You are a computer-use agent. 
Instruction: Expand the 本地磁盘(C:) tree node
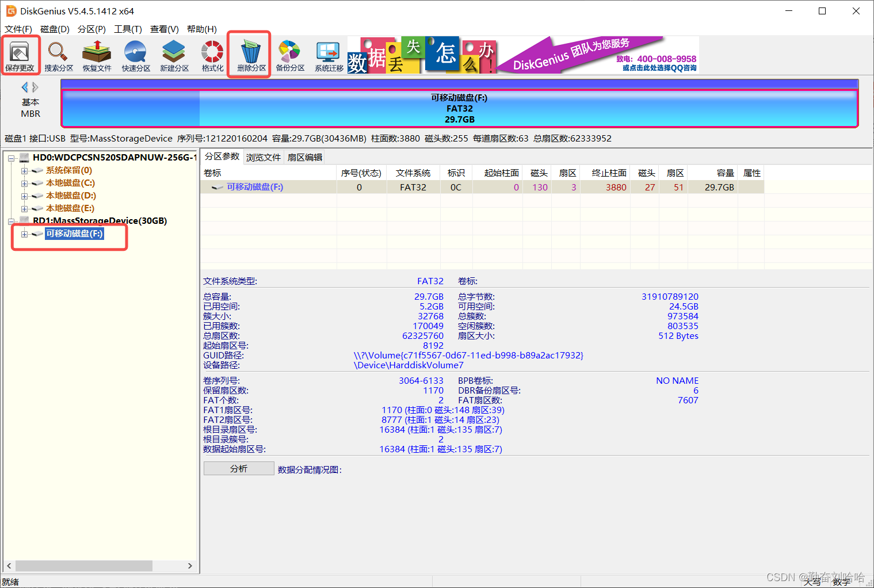[x=23, y=183]
